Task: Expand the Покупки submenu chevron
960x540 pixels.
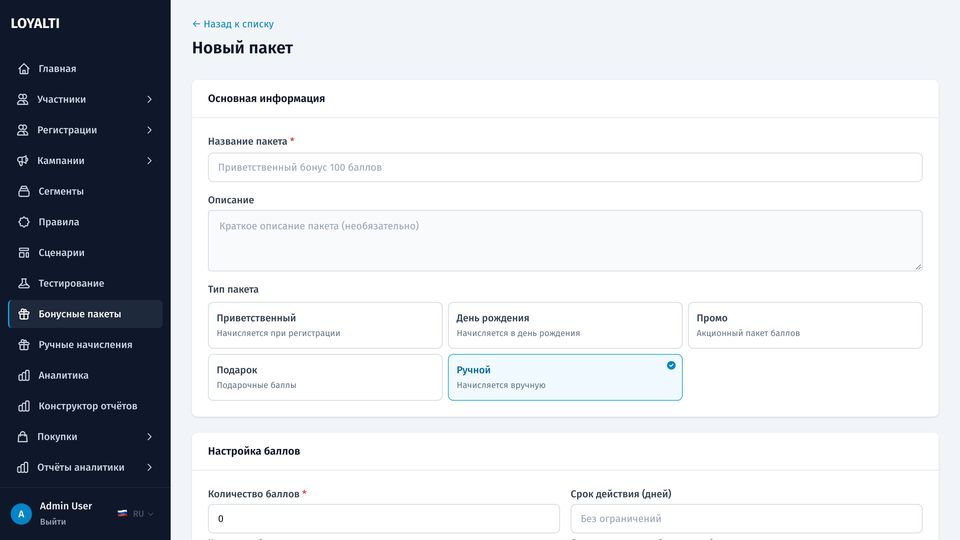Action: click(x=149, y=437)
